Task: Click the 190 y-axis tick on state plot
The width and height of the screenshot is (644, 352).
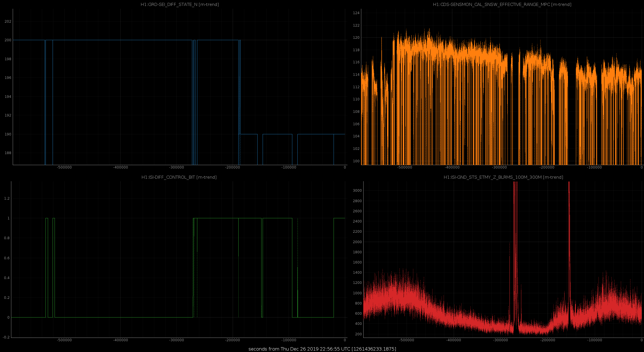Action: click(8, 134)
